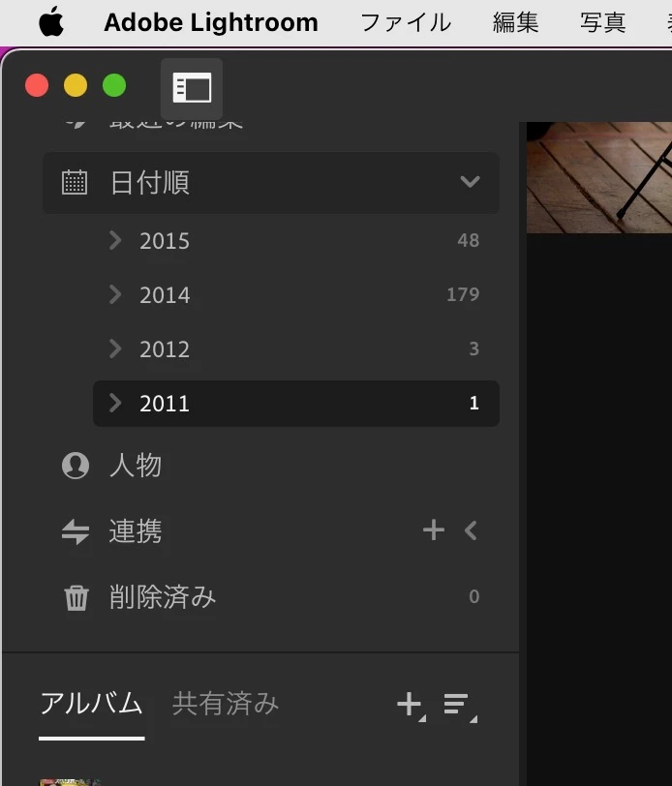Toggle the left sidebar panel icon
Screen dimensions: 672x786
point(192,88)
